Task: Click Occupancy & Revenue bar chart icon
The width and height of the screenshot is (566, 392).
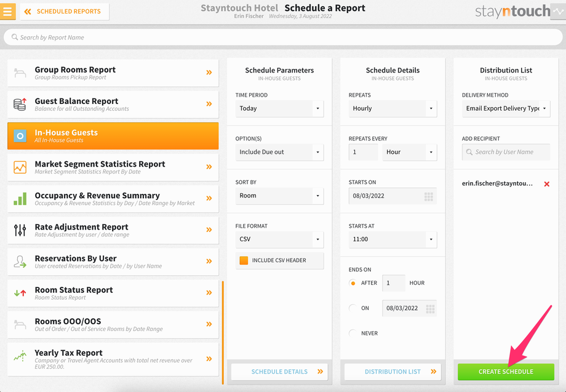Action: pos(20,199)
